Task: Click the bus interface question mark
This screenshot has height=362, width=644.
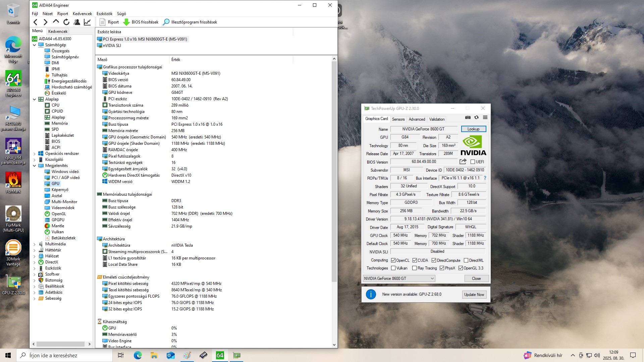Action: coord(485,178)
